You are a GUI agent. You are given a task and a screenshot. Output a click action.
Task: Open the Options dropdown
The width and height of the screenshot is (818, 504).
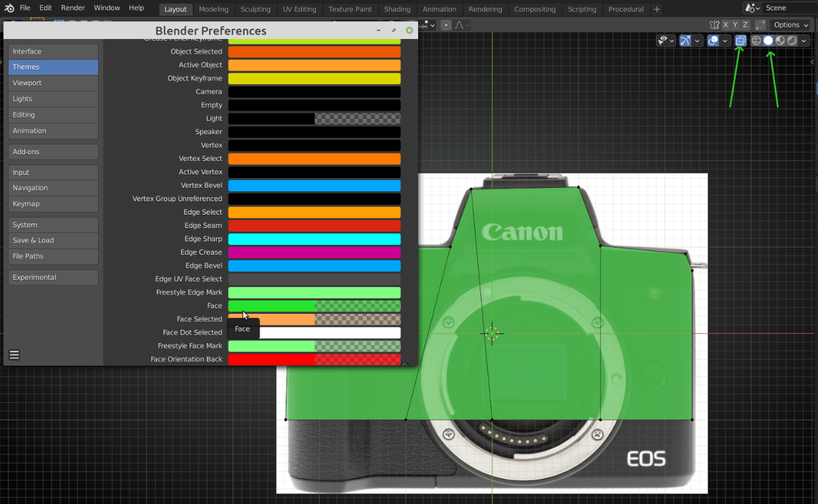click(791, 25)
